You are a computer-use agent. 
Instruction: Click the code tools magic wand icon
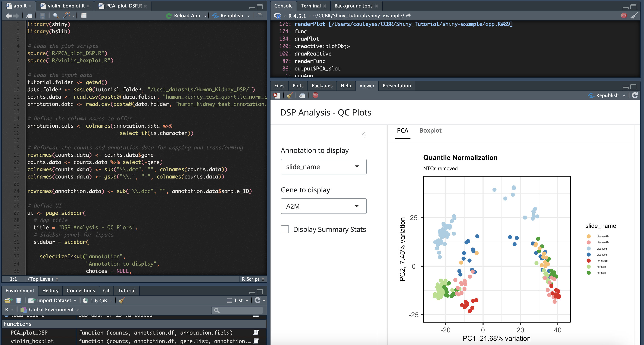click(66, 16)
